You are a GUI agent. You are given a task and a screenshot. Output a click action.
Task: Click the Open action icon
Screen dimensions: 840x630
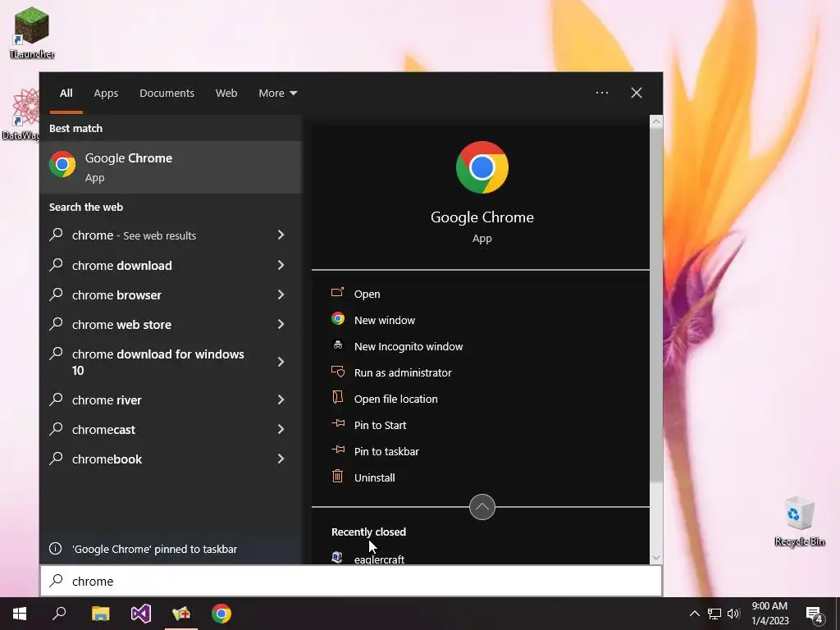(x=337, y=293)
